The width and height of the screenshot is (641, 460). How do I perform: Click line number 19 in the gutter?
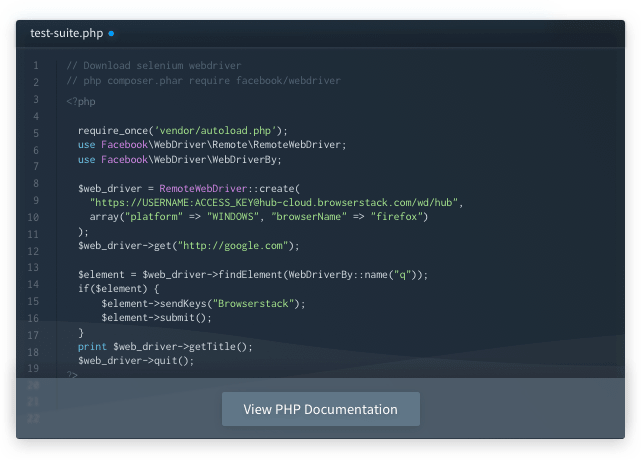coord(33,368)
